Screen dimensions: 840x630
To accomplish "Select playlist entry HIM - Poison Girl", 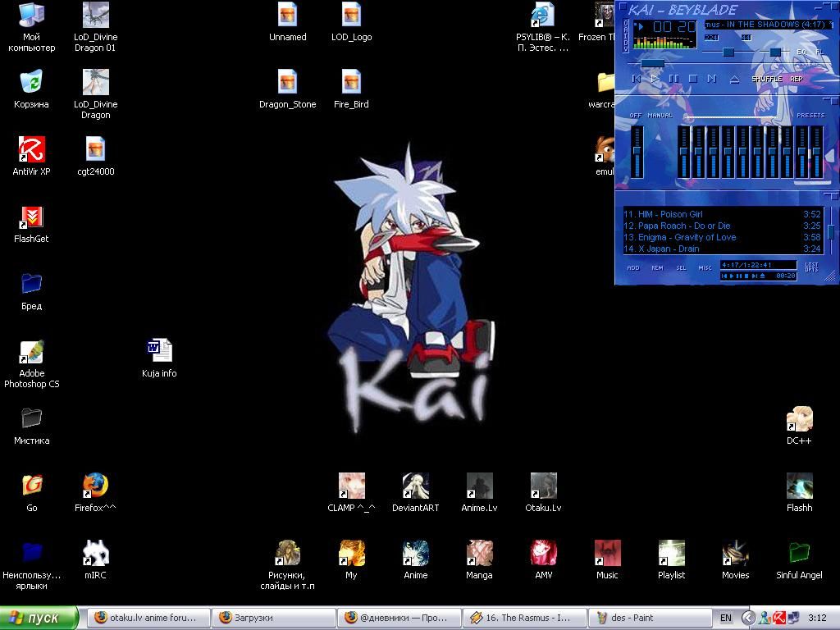I will tap(722, 214).
